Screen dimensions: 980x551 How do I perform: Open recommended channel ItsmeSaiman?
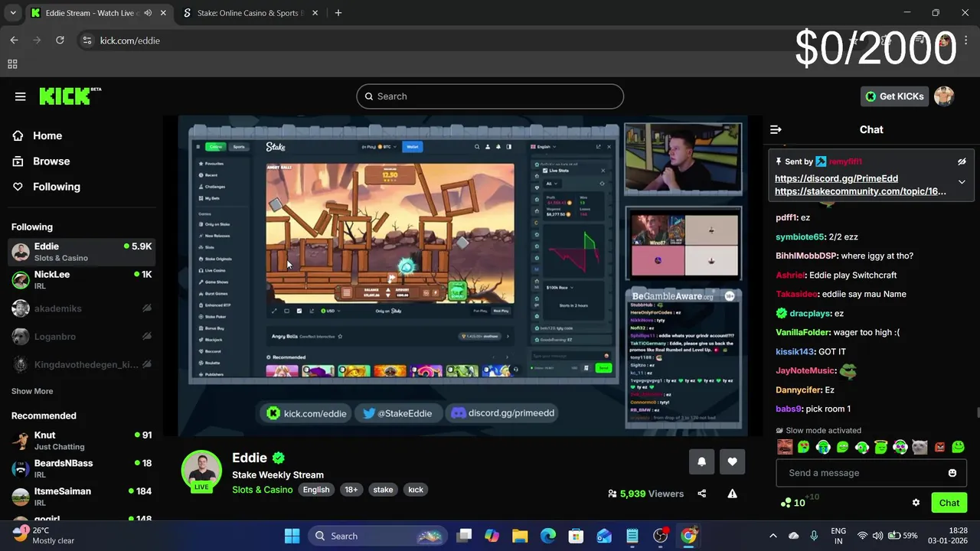[81, 496]
